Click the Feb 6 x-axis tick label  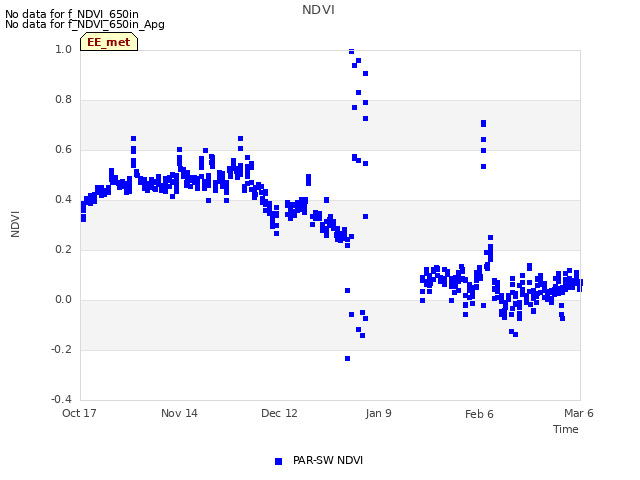479,414
